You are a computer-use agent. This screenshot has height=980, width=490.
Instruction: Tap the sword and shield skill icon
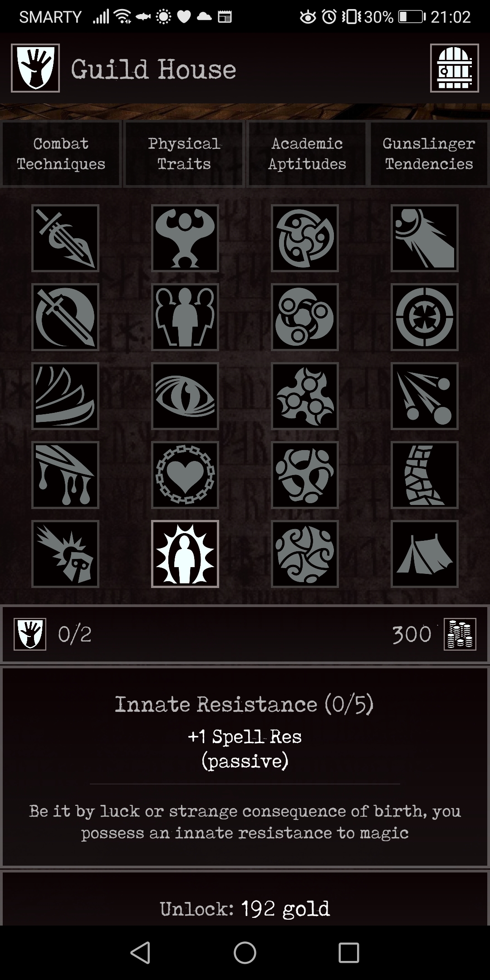pos(65,317)
